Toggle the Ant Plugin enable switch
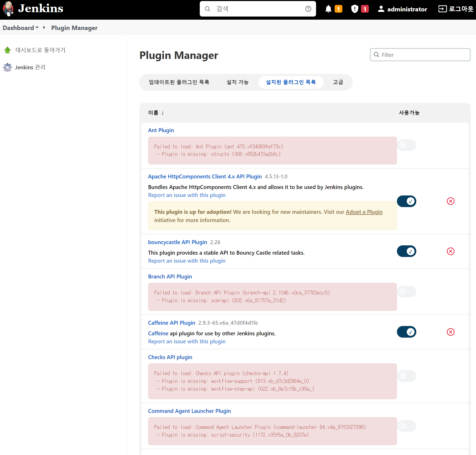Screen dimensions: 476x455 (406, 145)
